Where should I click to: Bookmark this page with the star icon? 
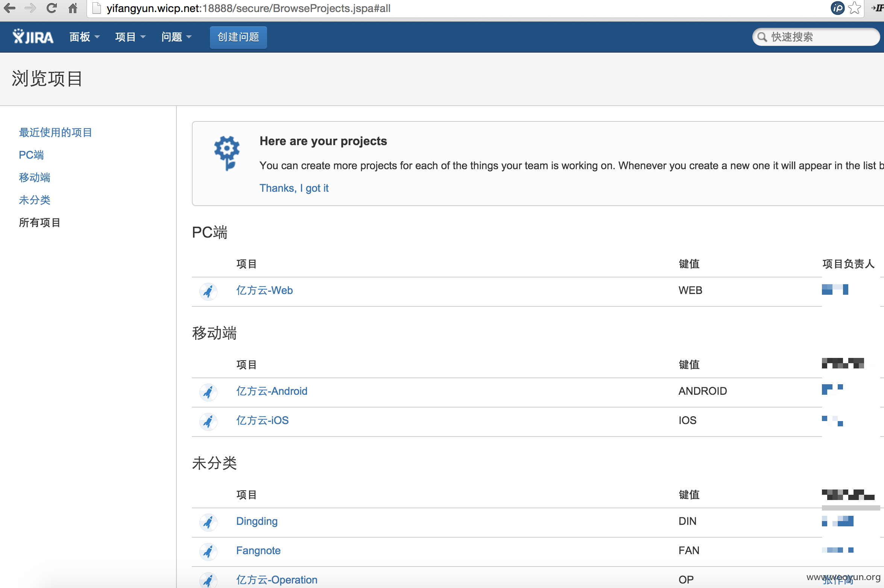[x=855, y=8]
